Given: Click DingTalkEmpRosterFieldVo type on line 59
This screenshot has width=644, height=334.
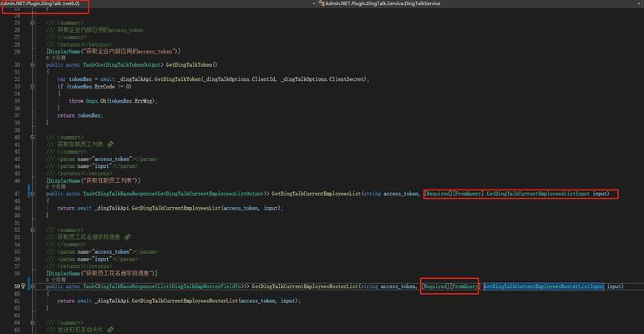Looking at the screenshot, I should pyautogui.click(x=205, y=286).
